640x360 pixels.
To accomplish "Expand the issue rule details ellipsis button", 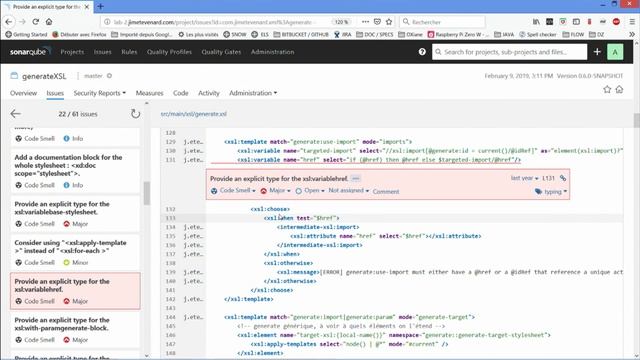I will [x=356, y=179].
